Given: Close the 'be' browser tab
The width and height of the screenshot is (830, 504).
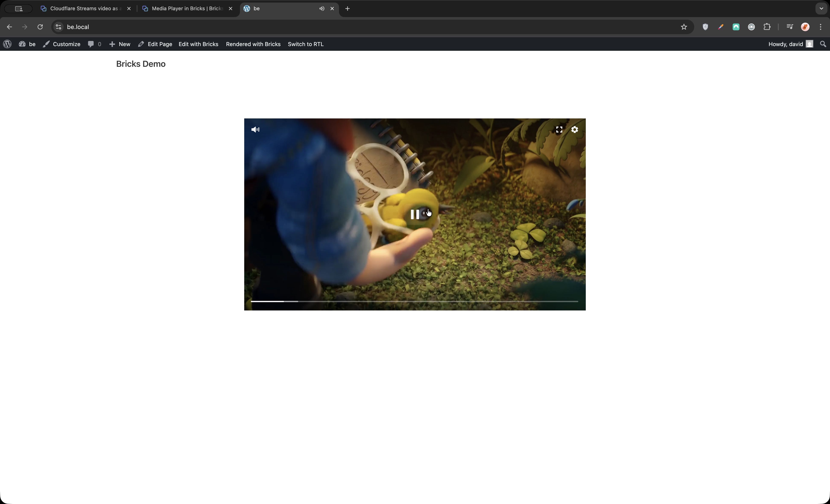Looking at the screenshot, I should click(332, 8).
